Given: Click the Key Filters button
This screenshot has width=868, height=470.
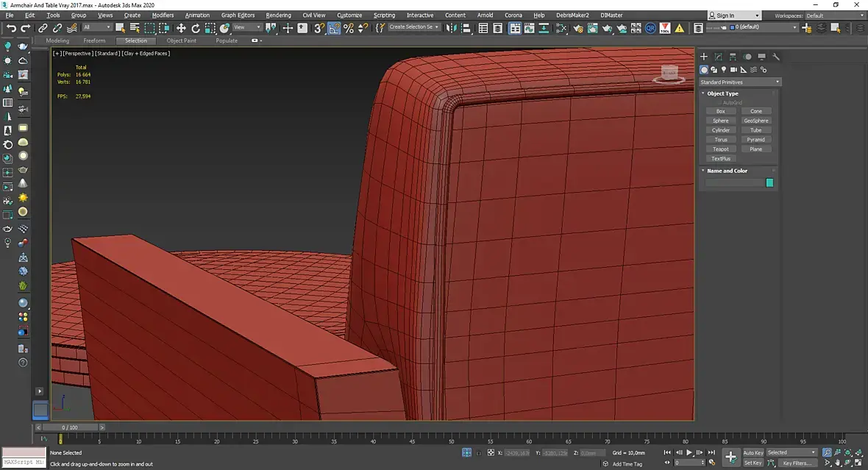Looking at the screenshot, I should 797,463.
